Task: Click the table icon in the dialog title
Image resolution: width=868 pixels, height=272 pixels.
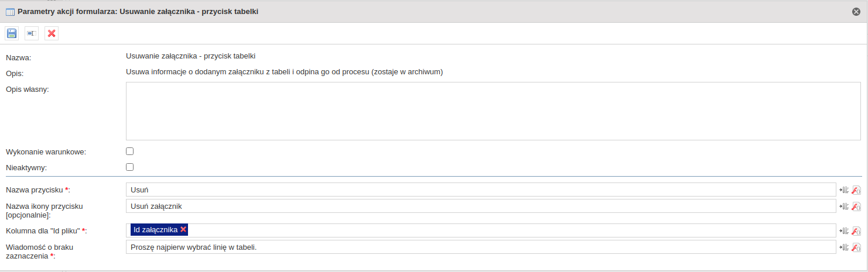Action: coord(10,12)
